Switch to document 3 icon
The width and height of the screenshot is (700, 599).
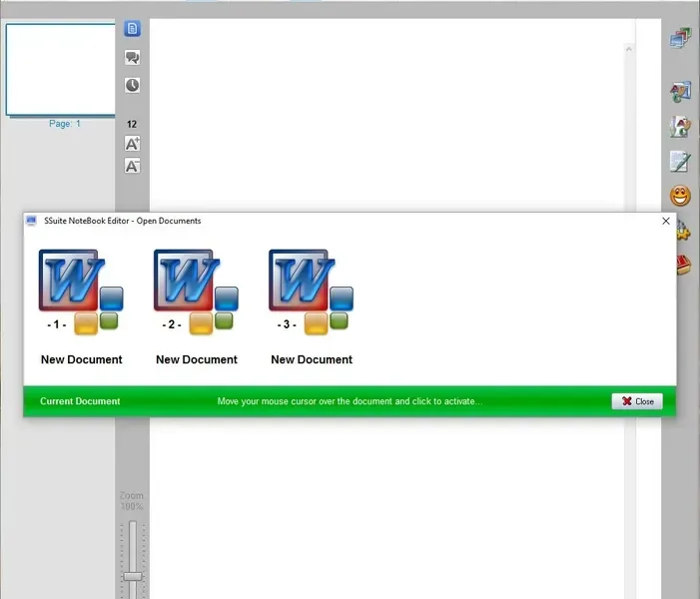click(311, 292)
